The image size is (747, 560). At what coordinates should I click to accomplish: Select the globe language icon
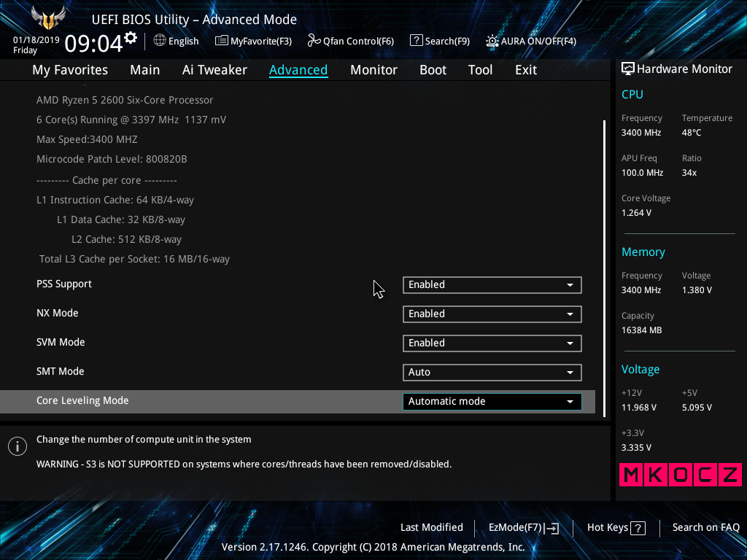tap(160, 41)
